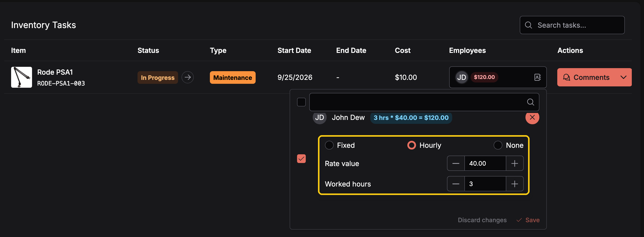
Task: Sort by the Type column header
Action: 218,50
